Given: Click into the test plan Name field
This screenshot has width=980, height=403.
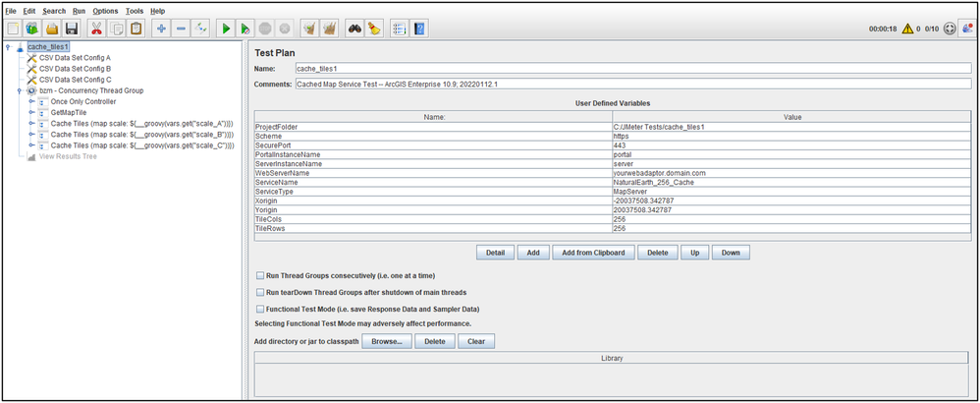Looking at the screenshot, I should click(x=633, y=68).
